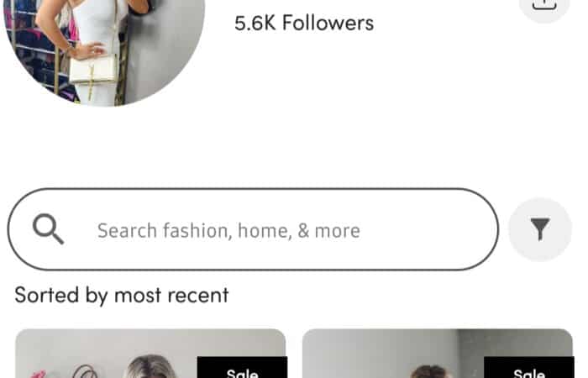Viewport: 588px width, 378px height.
Task: Click the words most recent in sort label
Action: pyautogui.click(x=171, y=295)
